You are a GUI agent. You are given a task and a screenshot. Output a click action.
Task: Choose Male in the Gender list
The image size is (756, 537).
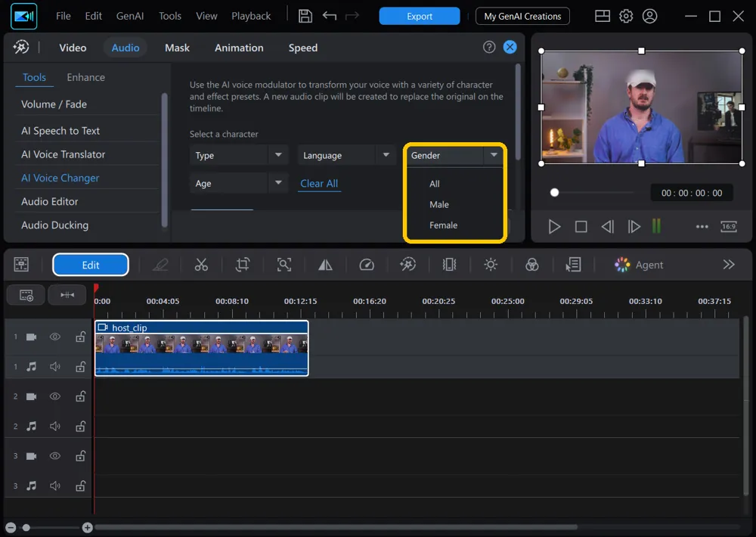coord(438,204)
